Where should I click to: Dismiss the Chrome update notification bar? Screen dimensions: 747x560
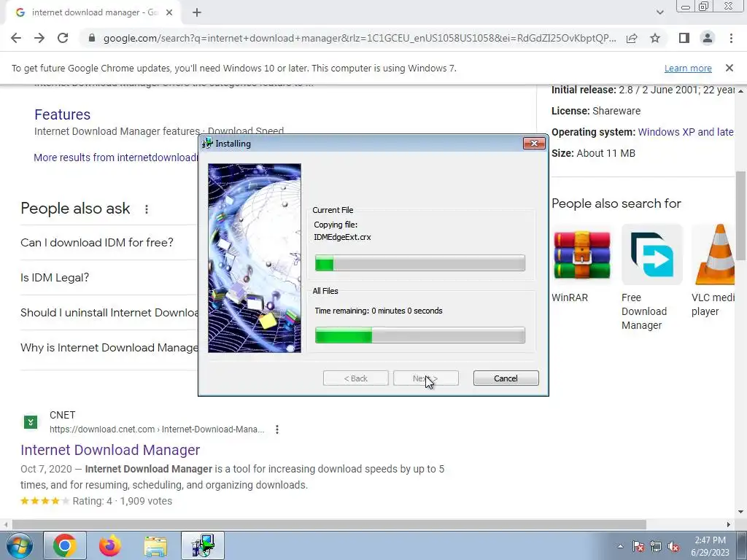point(729,68)
